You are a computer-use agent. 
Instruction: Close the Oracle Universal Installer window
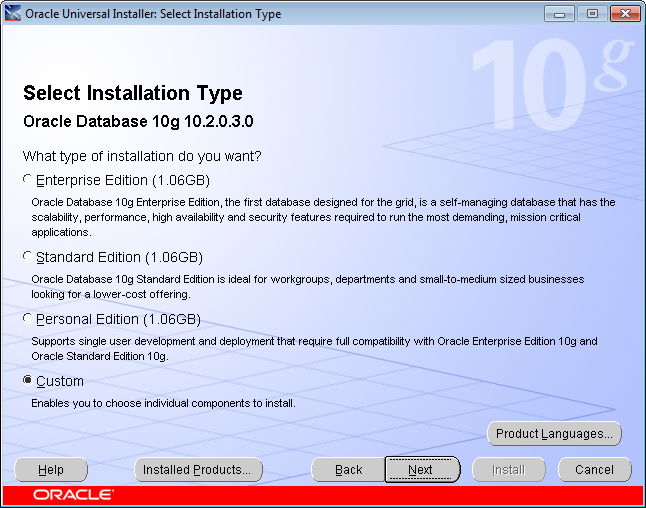tap(625, 14)
